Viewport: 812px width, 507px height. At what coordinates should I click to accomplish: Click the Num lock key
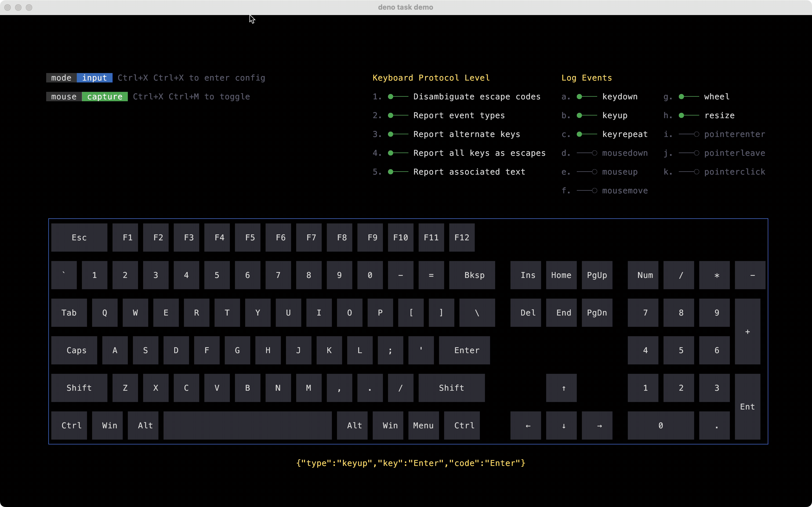(643, 275)
